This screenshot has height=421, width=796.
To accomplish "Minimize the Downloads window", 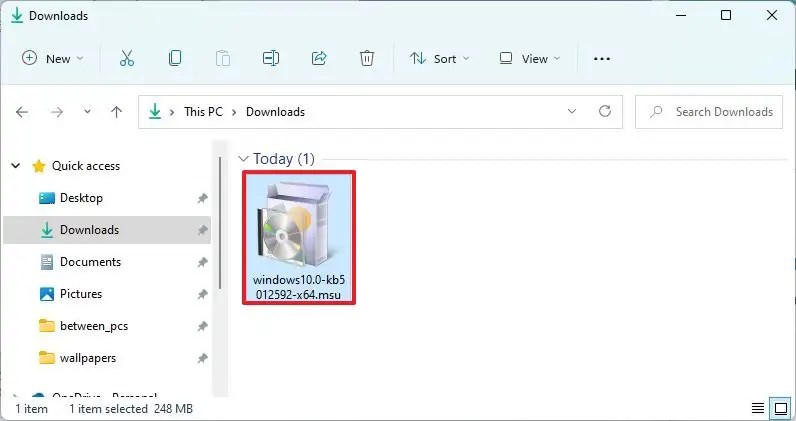I will tap(681, 15).
